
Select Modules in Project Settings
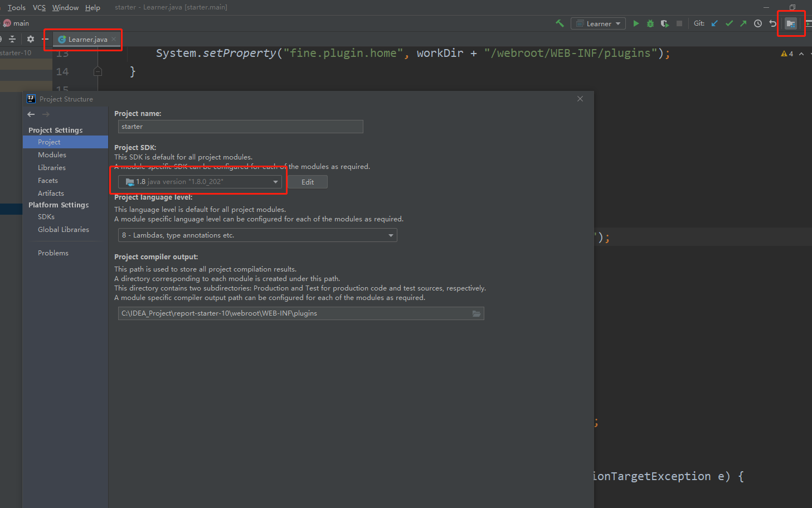[x=52, y=155]
